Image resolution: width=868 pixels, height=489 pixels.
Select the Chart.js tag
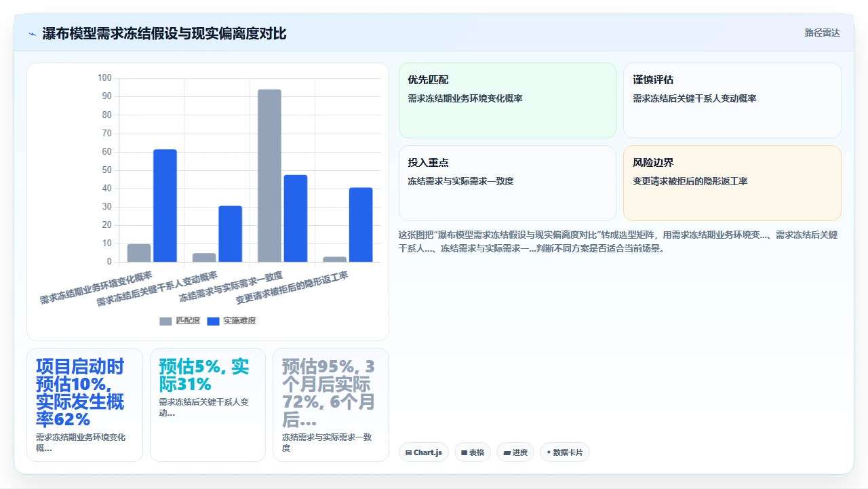[424, 452]
